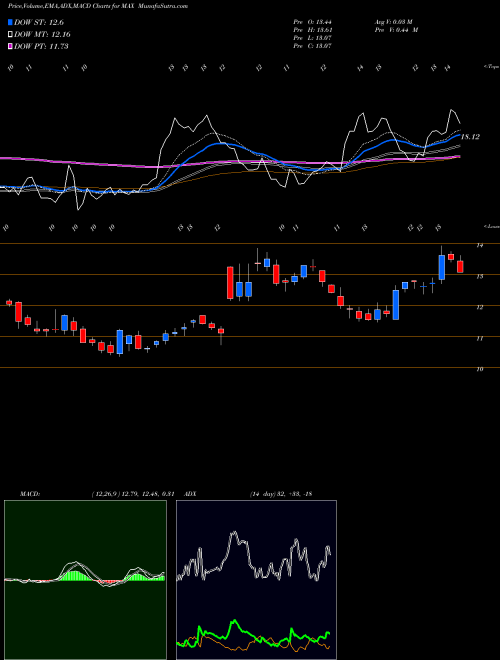This screenshot has height=660, width=500.
Task: Click the price axis label 10
Action: [479, 369]
